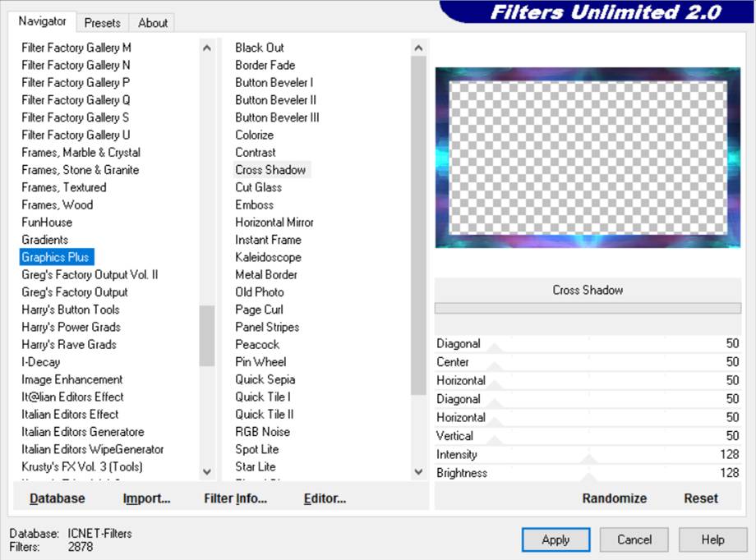Open the About tab
The image size is (756, 560).
click(x=152, y=23)
